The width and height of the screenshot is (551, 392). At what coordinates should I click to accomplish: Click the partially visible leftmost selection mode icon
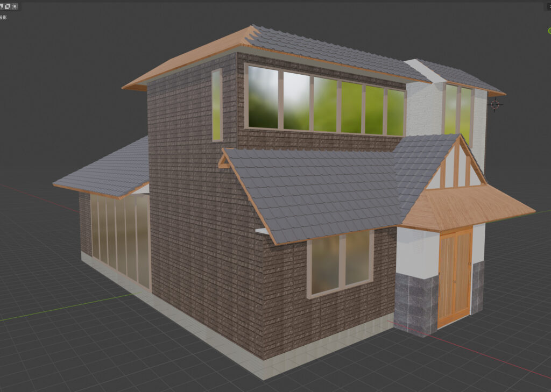pyautogui.click(x=2, y=6)
